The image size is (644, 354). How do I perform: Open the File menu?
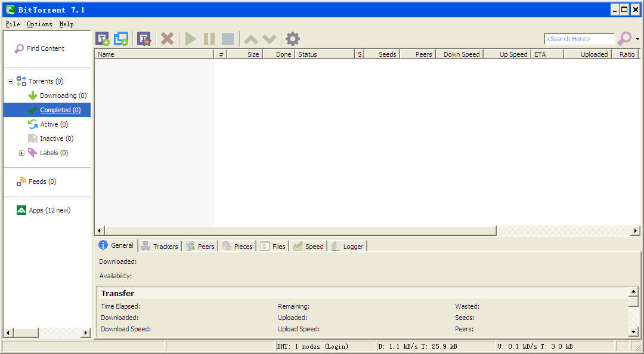pos(13,24)
